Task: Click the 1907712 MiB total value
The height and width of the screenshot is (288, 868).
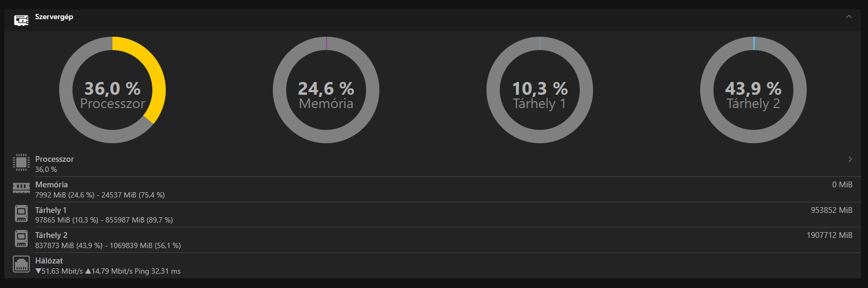Action: pyautogui.click(x=829, y=235)
